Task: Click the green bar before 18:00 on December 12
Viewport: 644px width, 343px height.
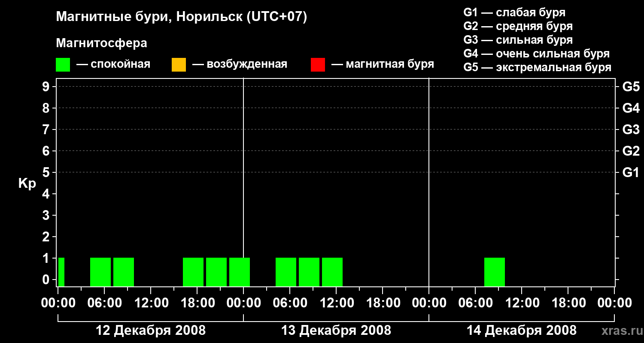Action: tap(193, 272)
